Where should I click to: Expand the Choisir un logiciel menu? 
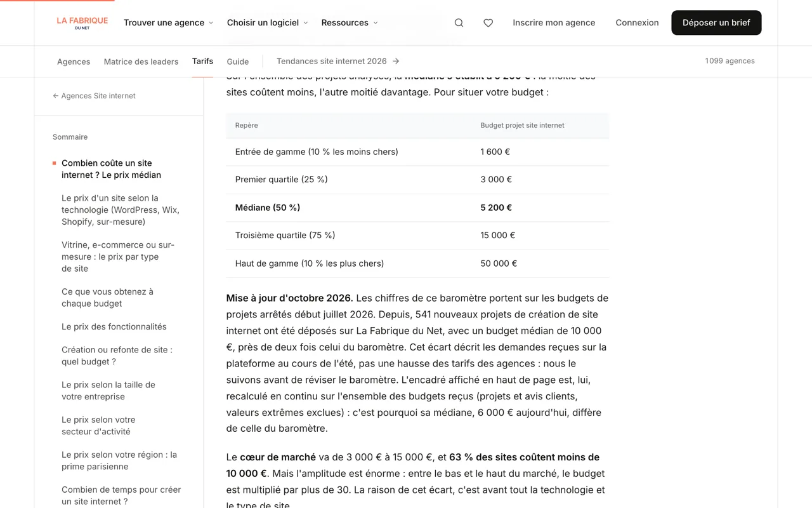tap(267, 23)
